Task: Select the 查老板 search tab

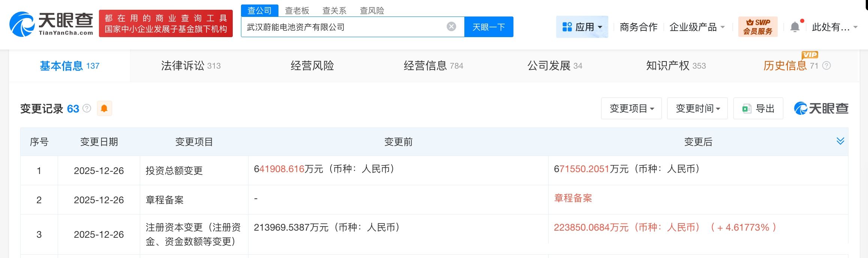Action: (297, 10)
